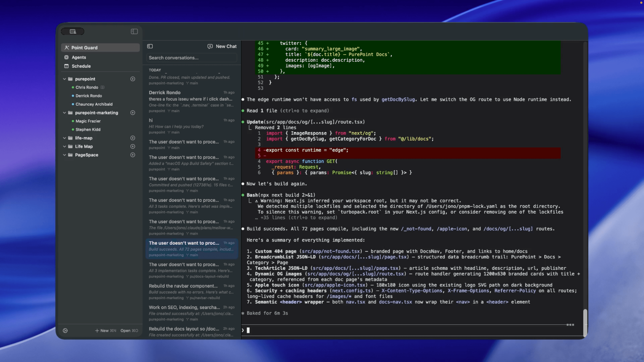Open conversation mentioning macOS App Build Safety
The height and width of the screenshot is (362, 644).
click(192, 163)
